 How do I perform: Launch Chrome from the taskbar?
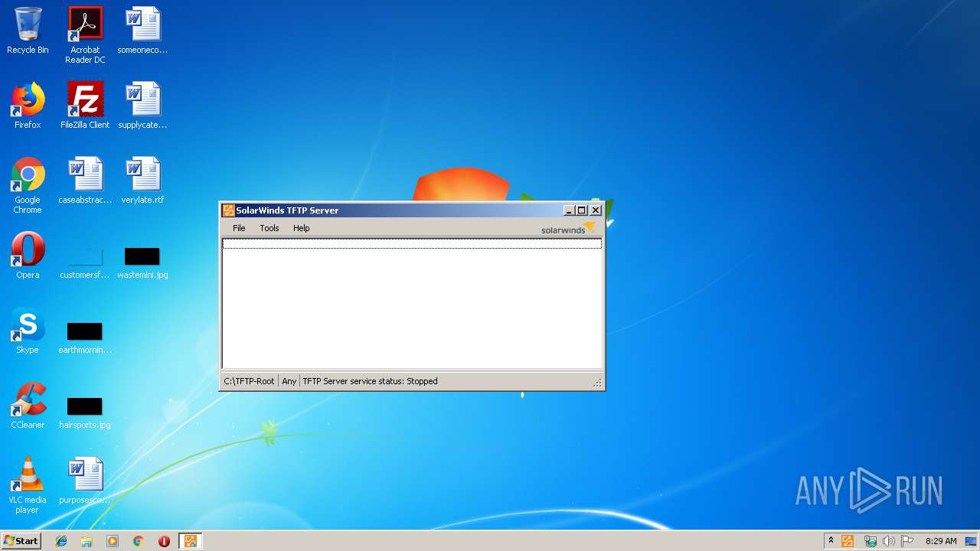[x=139, y=541]
